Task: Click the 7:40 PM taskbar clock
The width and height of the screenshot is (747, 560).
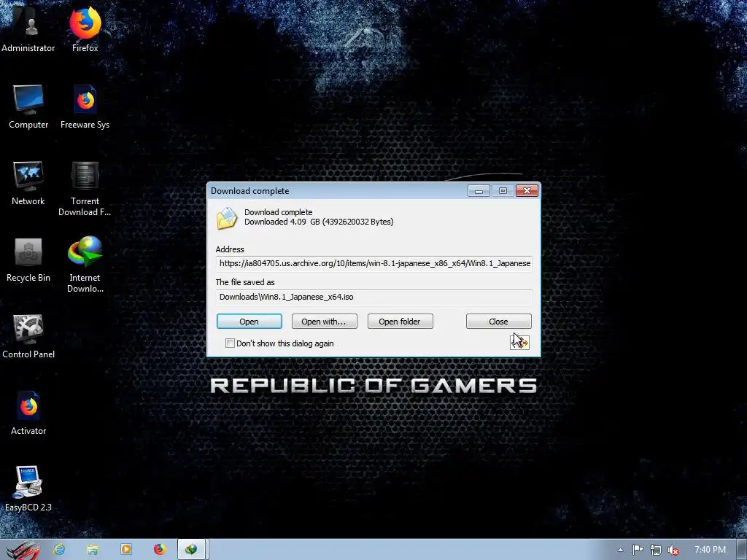Action: pos(710,550)
